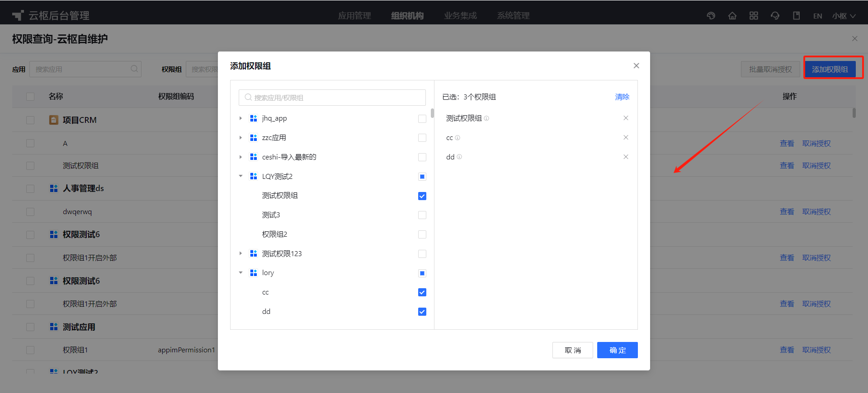
Task: Click the zzc应用 application icon
Action: coord(254,138)
